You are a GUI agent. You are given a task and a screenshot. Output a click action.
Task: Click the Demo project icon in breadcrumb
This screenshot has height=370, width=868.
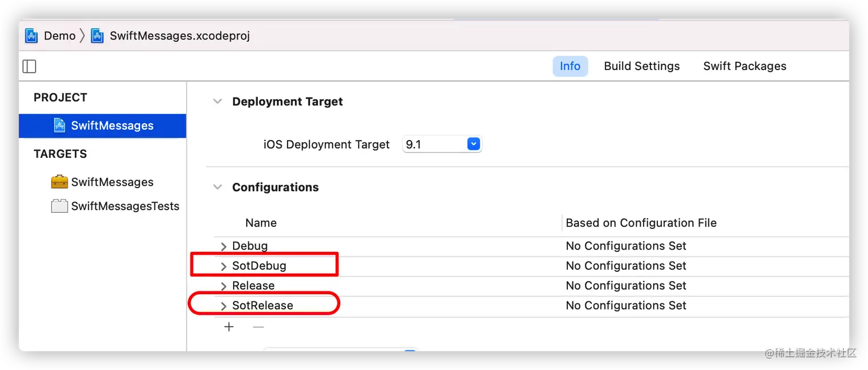(x=31, y=36)
